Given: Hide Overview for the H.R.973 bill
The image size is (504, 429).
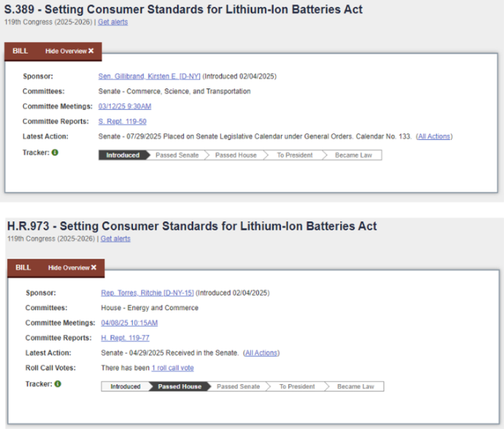Looking at the screenshot, I should (x=72, y=268).
